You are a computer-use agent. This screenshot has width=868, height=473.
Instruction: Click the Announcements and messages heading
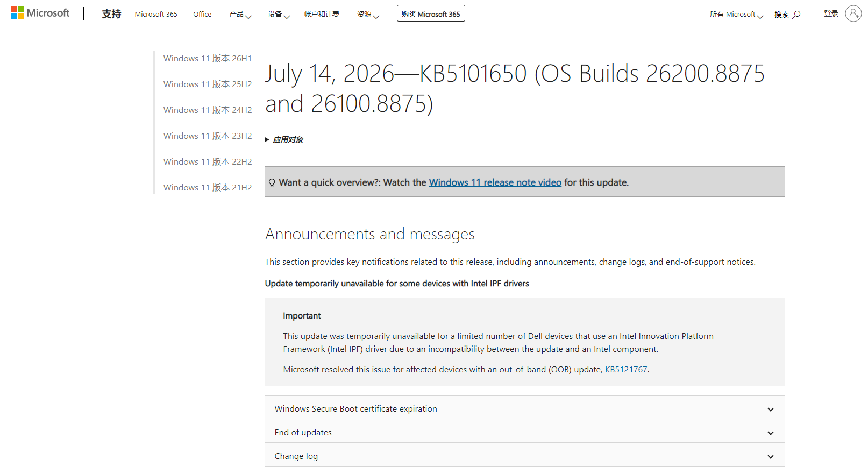[369, 235]
